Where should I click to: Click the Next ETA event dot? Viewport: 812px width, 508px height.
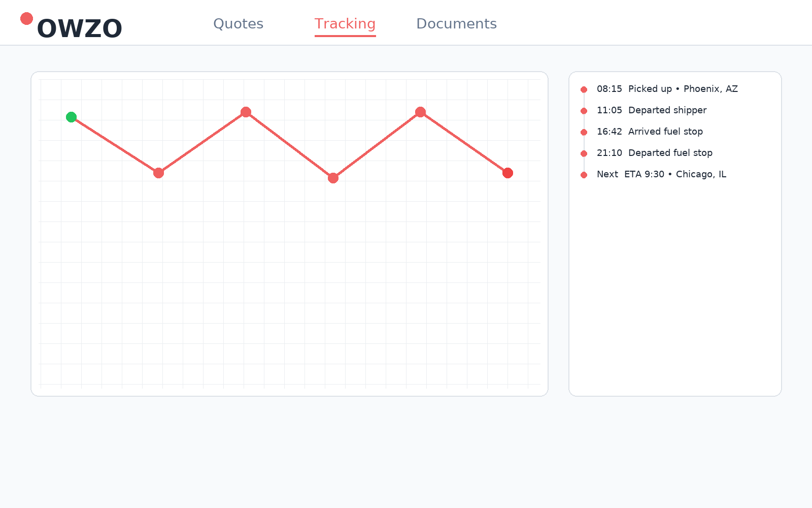(584, 175)
